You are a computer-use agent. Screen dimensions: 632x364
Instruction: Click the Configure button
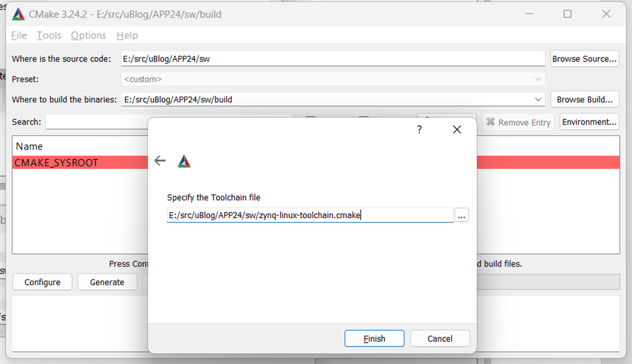(42, 282)
